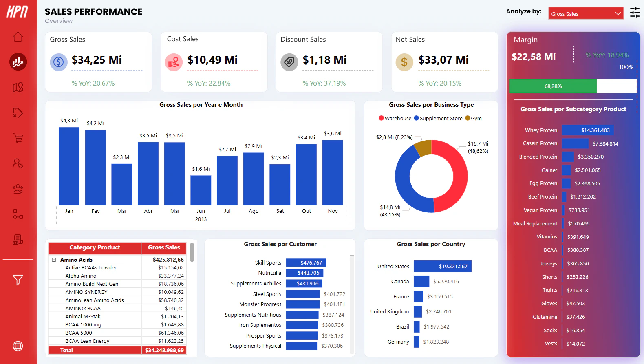This screenshot has height=364, width=644.
Task: Click the Discount Sales gray tag icon
Action: [x=289, y=62]
